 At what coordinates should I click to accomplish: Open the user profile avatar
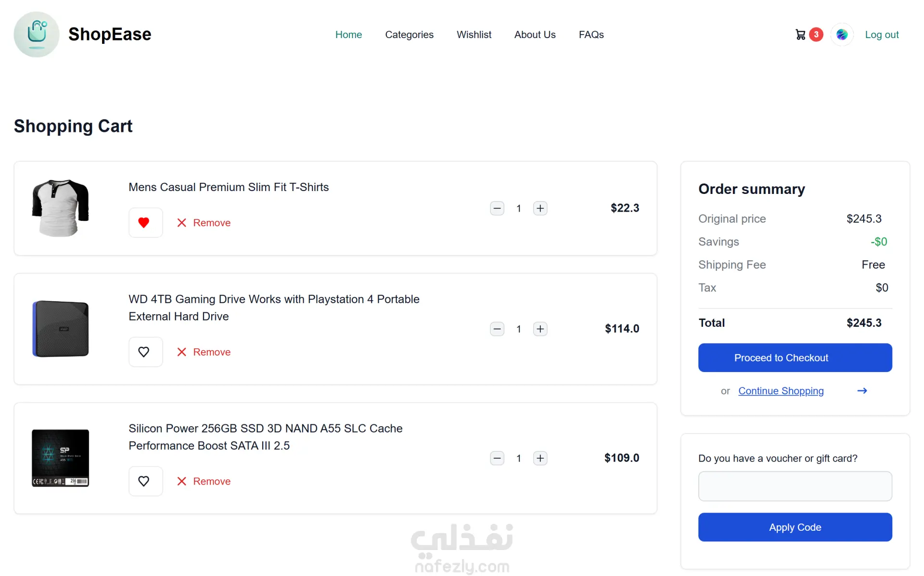click(x=842, y=35)
